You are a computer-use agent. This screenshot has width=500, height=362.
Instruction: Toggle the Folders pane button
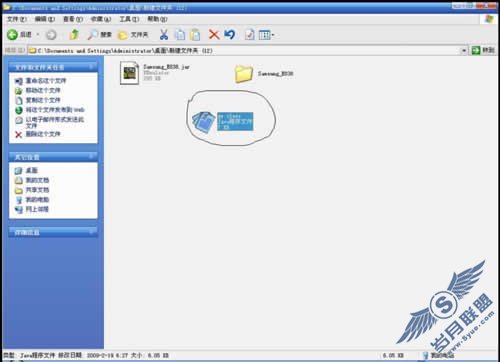coord(133,35)
